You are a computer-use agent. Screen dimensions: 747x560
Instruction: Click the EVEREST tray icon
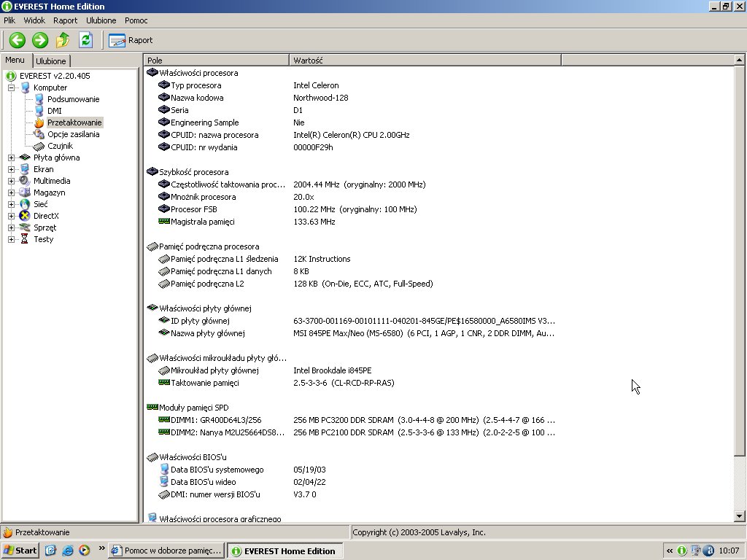point(682,551)
